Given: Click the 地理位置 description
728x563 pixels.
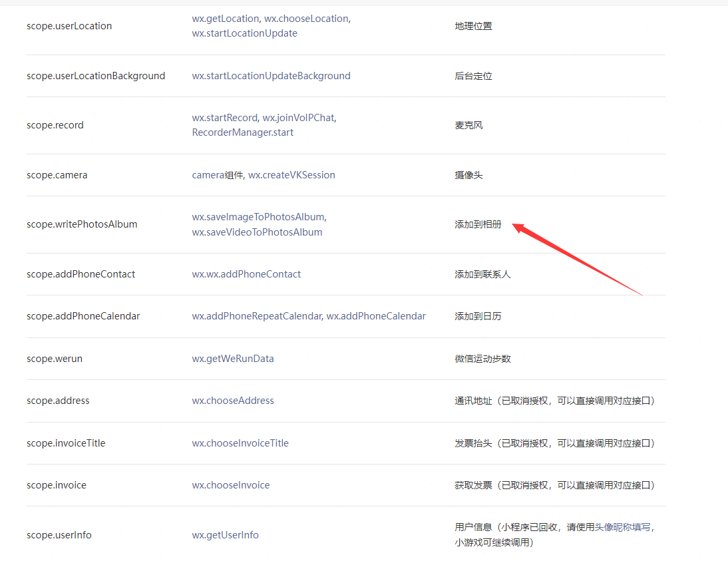Looking at the screenshot, I should coord(473,26).
